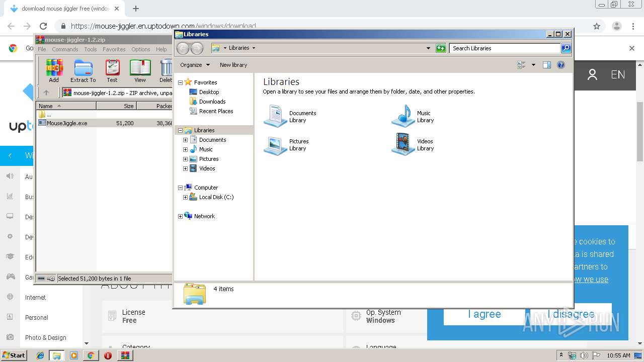Go up one folder level in WinRAR
Image resolution: width=644 pixels, height=362 pixels.
46,93
